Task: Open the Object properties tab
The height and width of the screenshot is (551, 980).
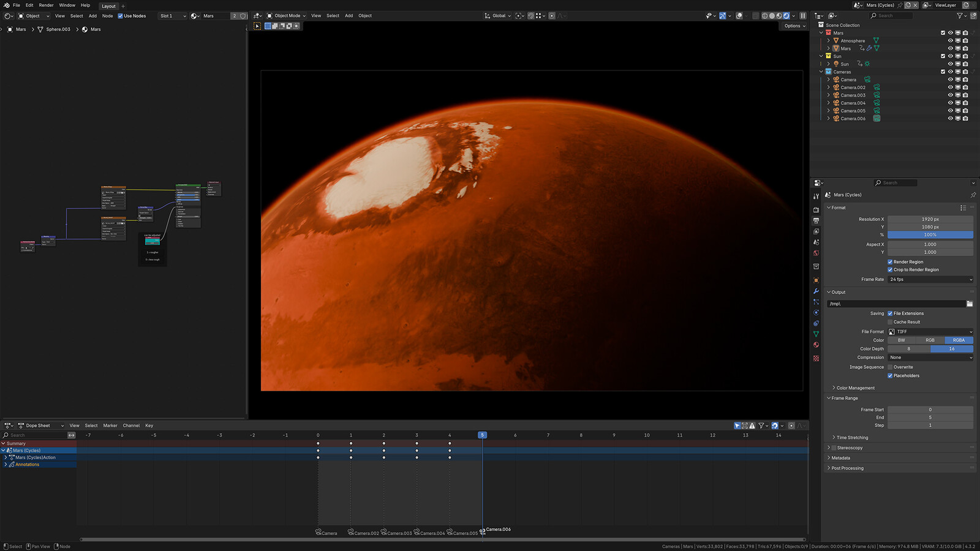Action: point(816,280)
